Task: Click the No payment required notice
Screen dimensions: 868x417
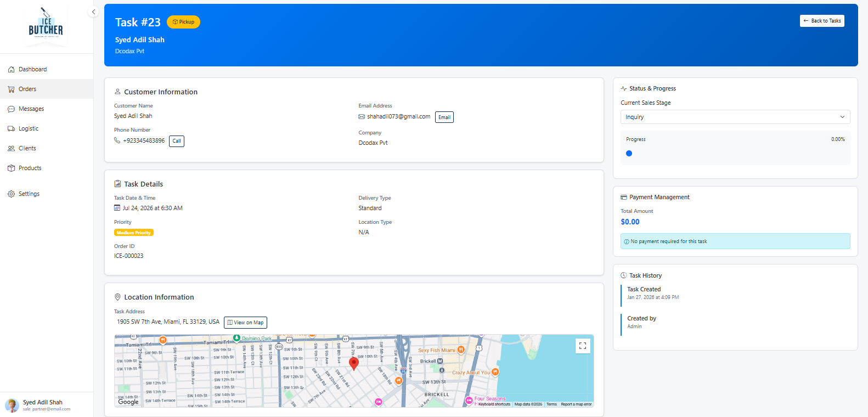Action: [735, 241]
